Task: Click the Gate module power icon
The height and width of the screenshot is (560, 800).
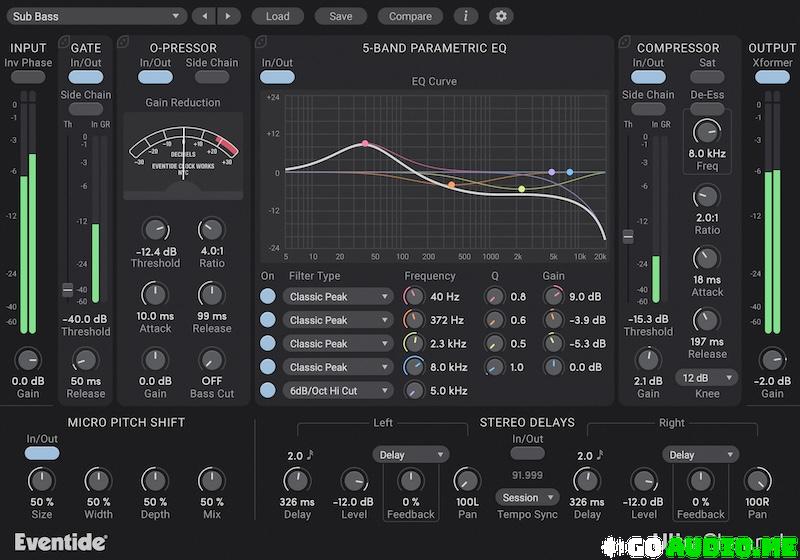Action: click(64, 42)
